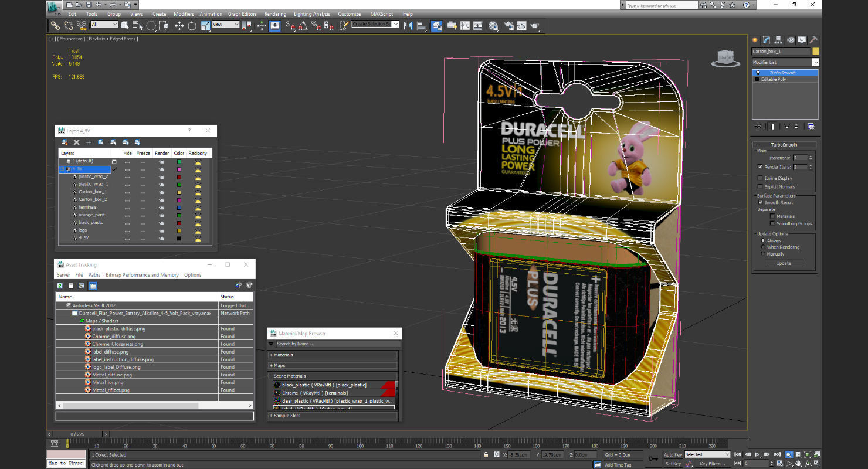Activate the Select and Scale tool
The height and width of the screenshot is (469, 868).
tap(205, 25)
